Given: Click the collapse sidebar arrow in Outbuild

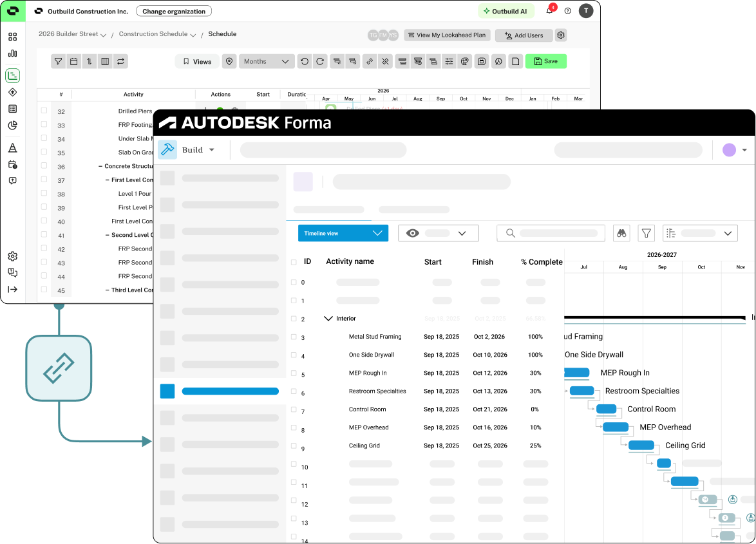Looking at the screenshot, I should pos(13,290).
